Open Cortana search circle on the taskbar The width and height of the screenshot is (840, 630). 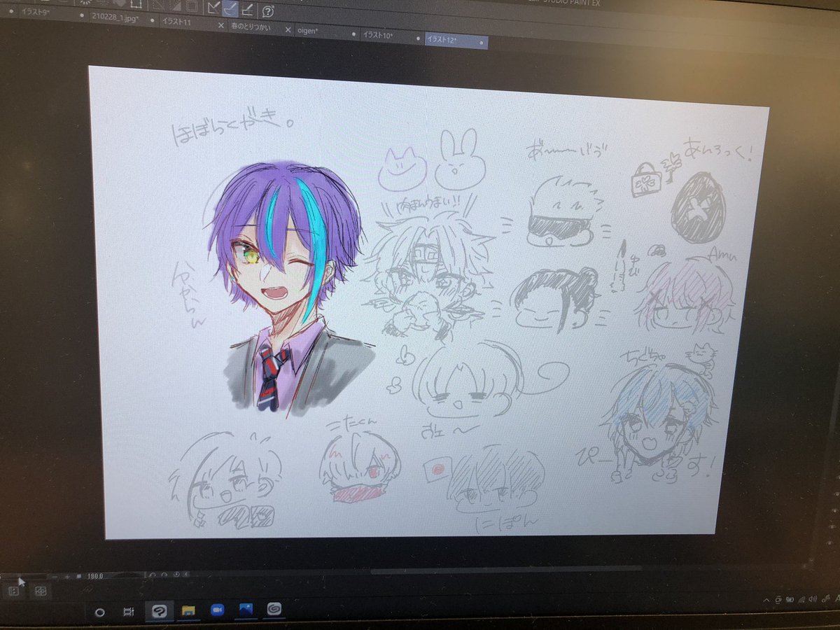pos(100,612)
